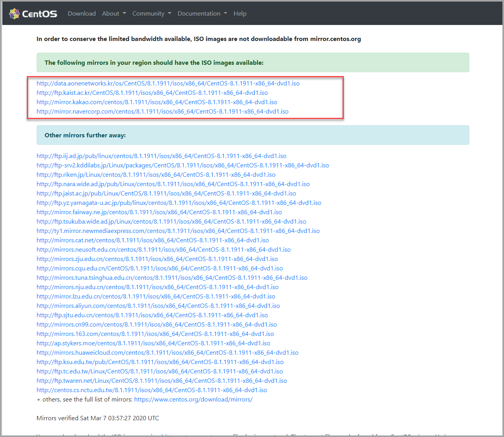The width and height of the screenshot is (504, 437).
Task: Open the mirror.navercorp.com ISO link
Action: click(163, 112)
